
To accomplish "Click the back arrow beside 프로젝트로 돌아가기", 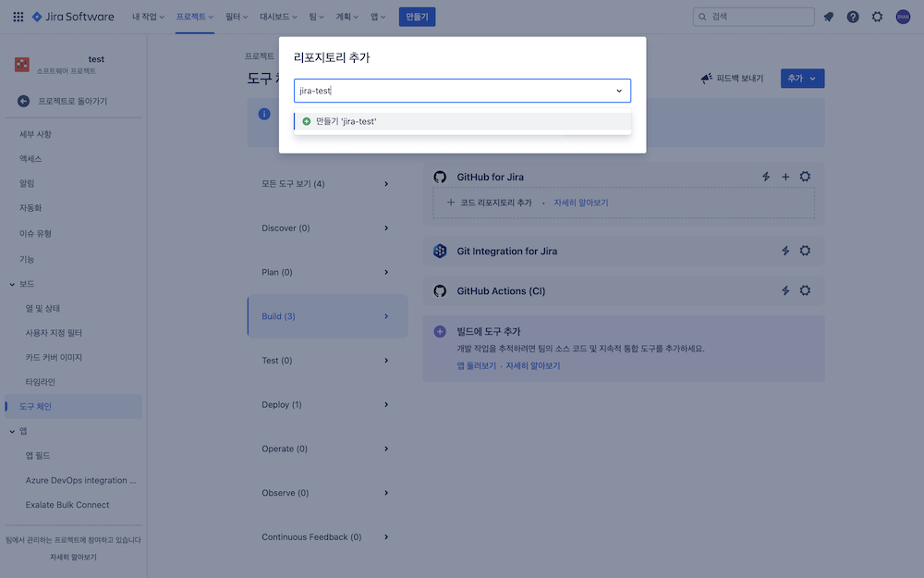I will tap(24, 102).
